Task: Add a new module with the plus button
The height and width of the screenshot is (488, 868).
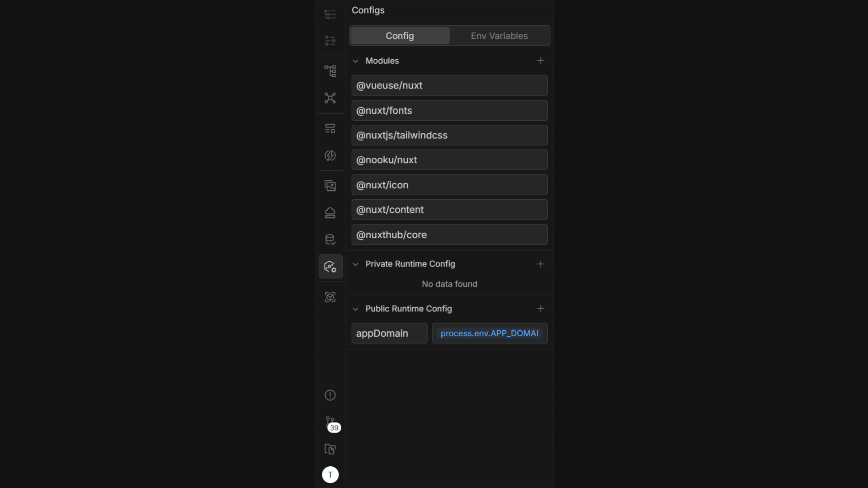Action: pyautogui.click(x=541, y=61)
